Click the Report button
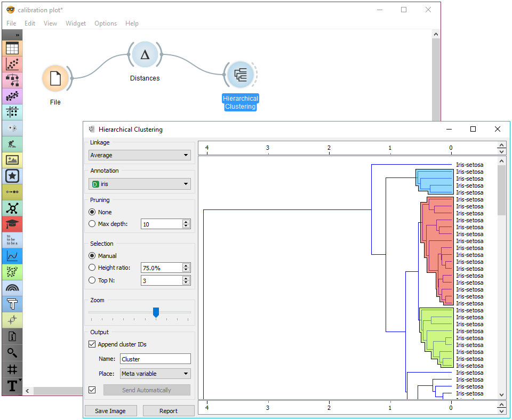The width and height of the screenshot is (512, 420). pos(169,410)
